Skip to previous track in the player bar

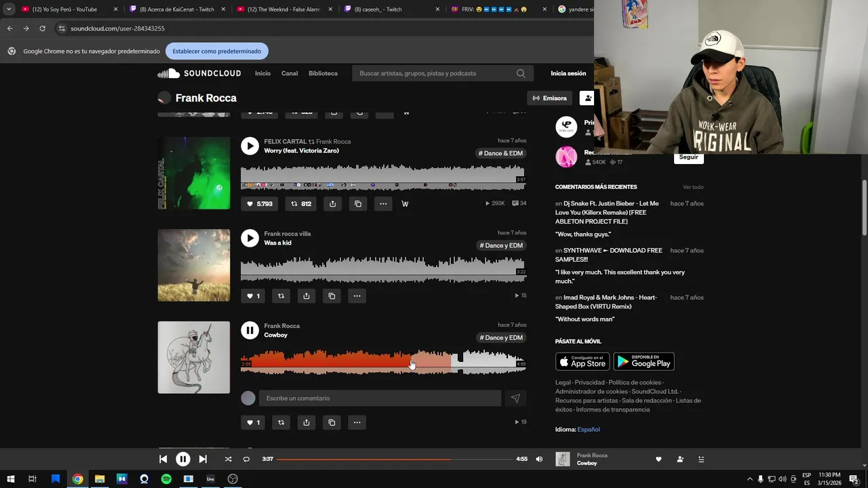(x=163, y=459)
